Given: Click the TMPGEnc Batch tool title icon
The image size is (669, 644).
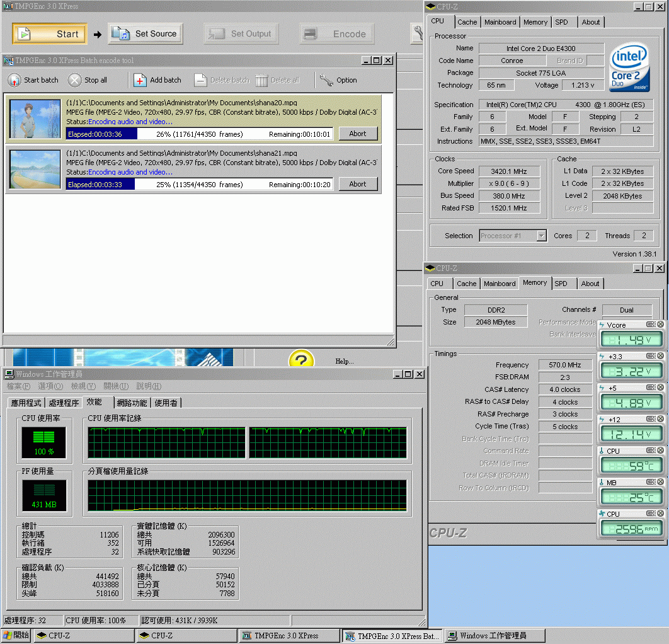Looking at the screenshot, I should 9,60.
